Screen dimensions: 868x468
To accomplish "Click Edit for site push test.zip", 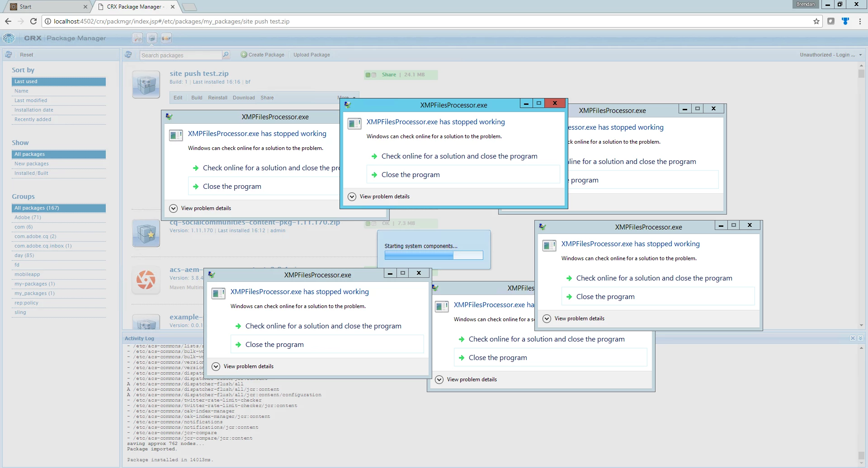I will pos(178,98).
